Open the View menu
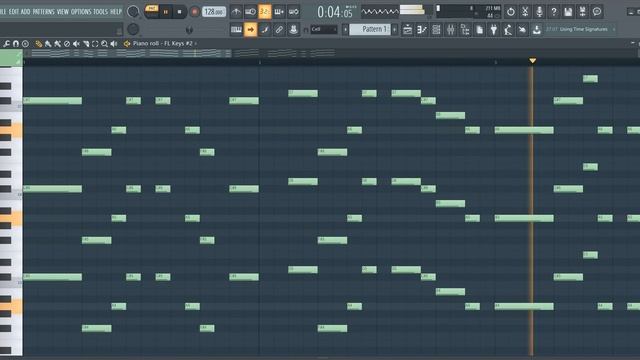640x360 pixels. click(x=63, y=11)
